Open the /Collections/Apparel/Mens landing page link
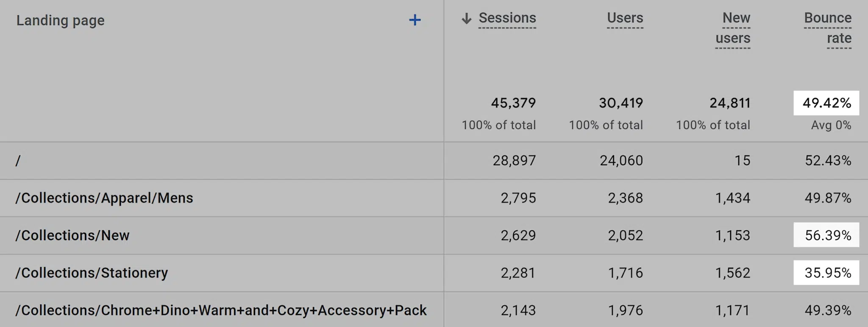 click(x=104, y=198)
